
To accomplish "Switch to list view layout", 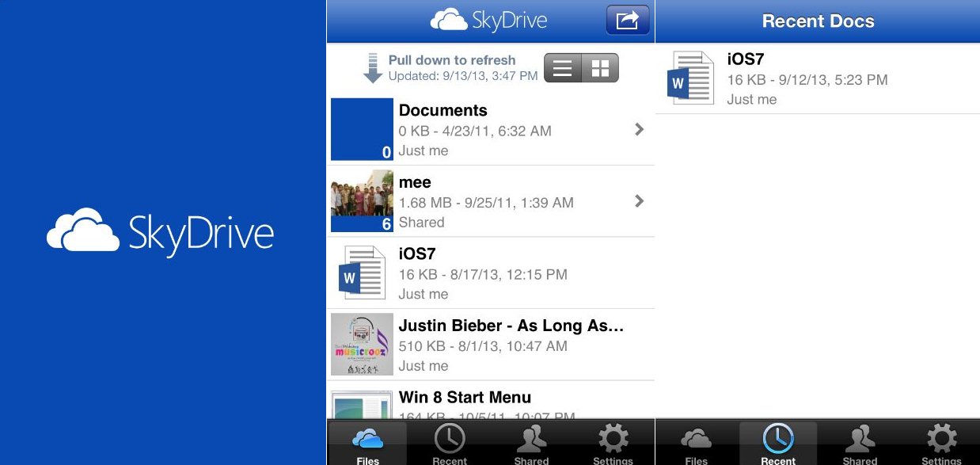I will click(562, 69).
